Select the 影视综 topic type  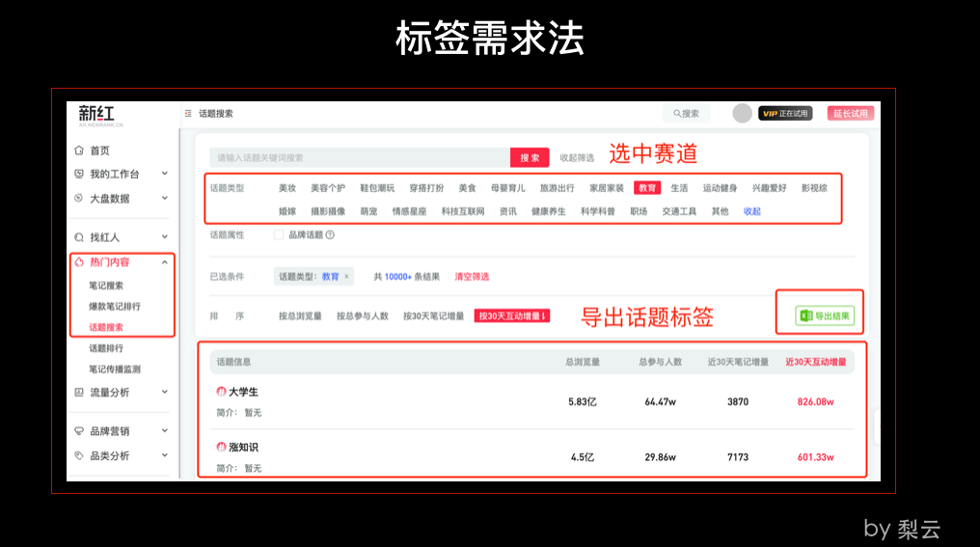point(814,187)
